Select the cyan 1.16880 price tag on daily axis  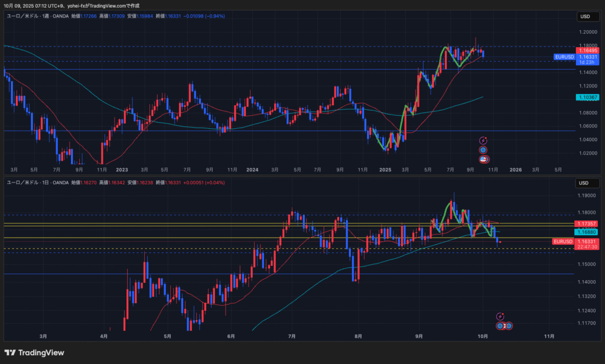click(587, 233)
